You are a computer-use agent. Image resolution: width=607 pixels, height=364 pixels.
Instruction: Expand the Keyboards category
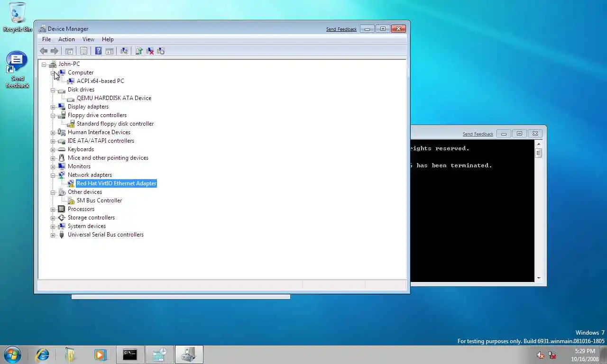53,150
